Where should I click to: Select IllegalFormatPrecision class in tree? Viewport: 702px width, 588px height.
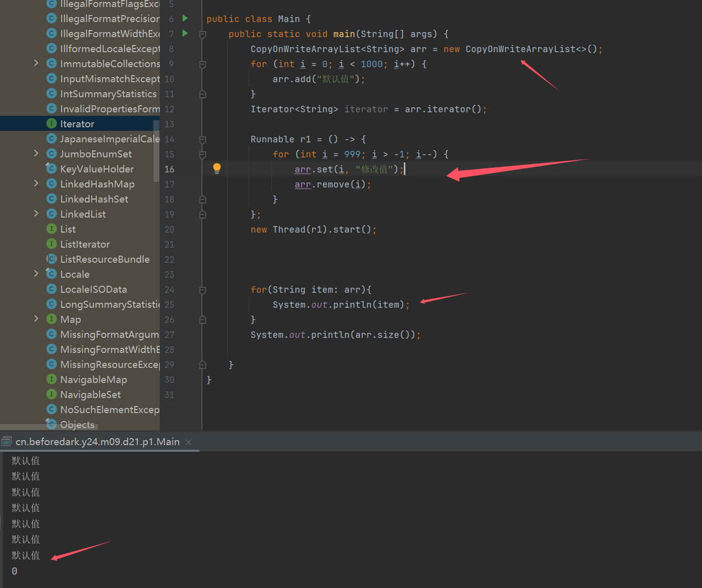point(110,19)
